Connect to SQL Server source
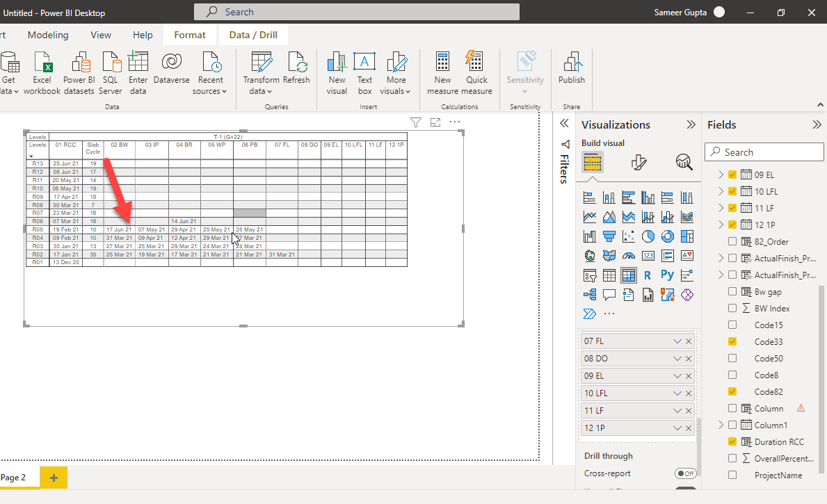This screenshot has width=827, height=504. tap(110, 74)
